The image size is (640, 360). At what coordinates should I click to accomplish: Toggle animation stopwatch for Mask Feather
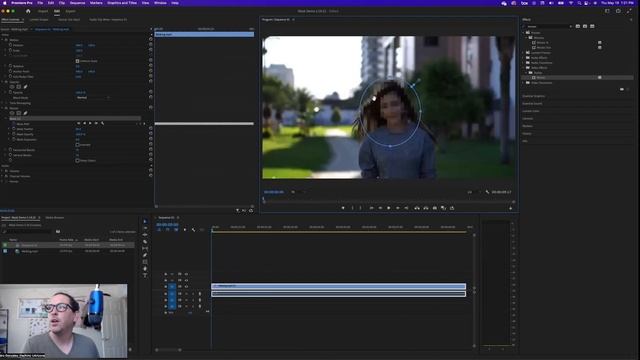(14, 129)
